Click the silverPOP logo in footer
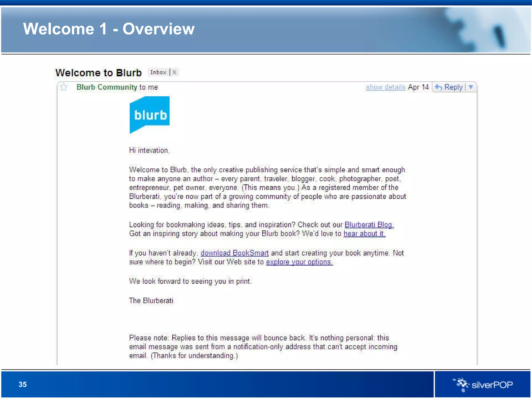 483,384
